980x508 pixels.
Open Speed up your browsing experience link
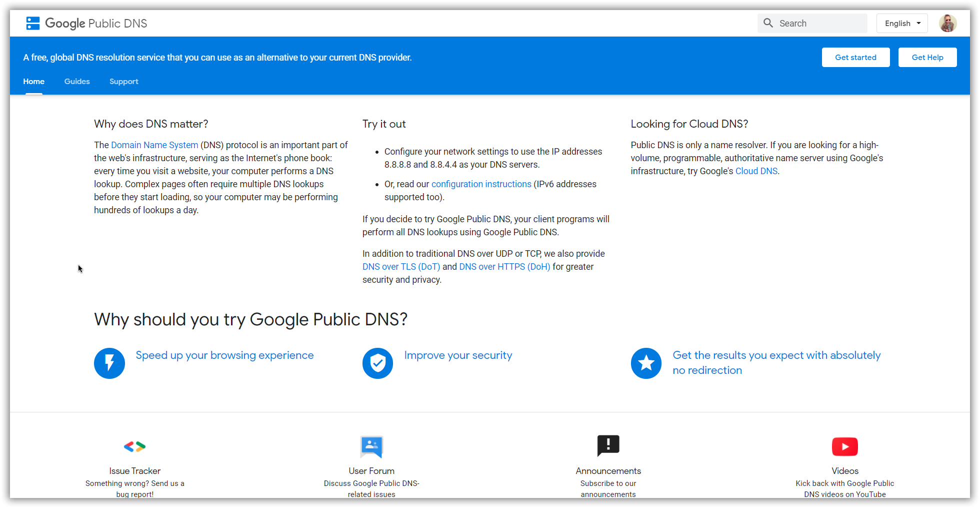[x=225, y=355]
